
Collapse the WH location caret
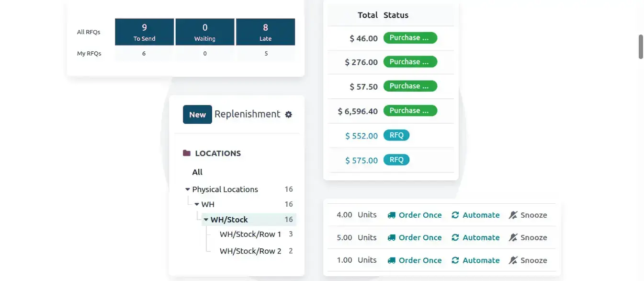[x=197, y=204]
